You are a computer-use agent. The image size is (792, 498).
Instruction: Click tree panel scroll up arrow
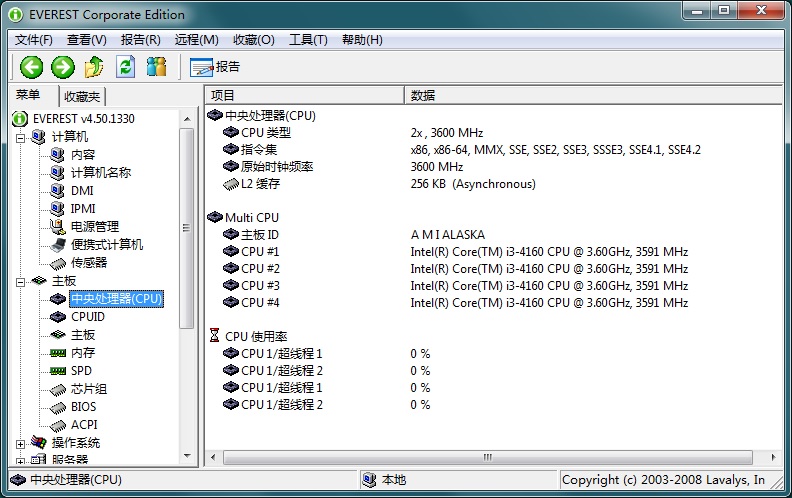(x=187, y=119)
